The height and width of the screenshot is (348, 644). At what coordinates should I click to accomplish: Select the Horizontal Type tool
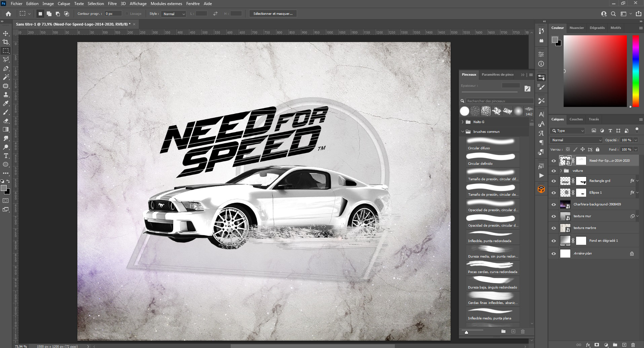tap(6, 156)
